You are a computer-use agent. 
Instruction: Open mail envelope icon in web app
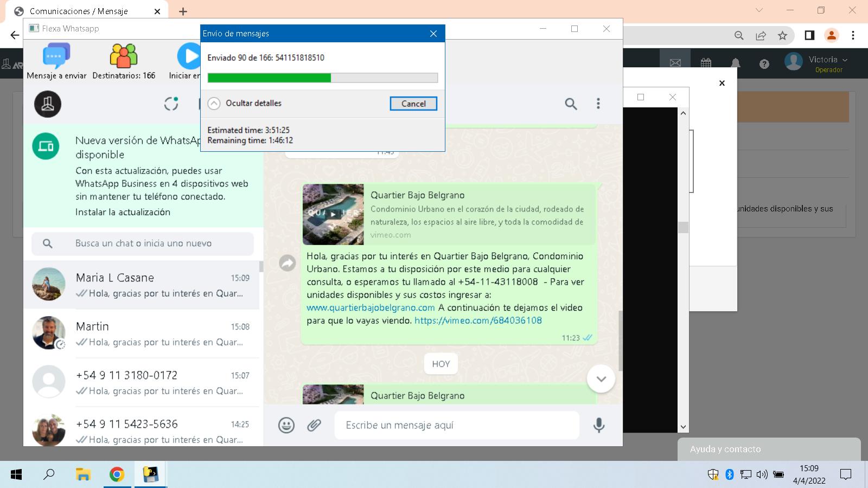pos(675,63)
